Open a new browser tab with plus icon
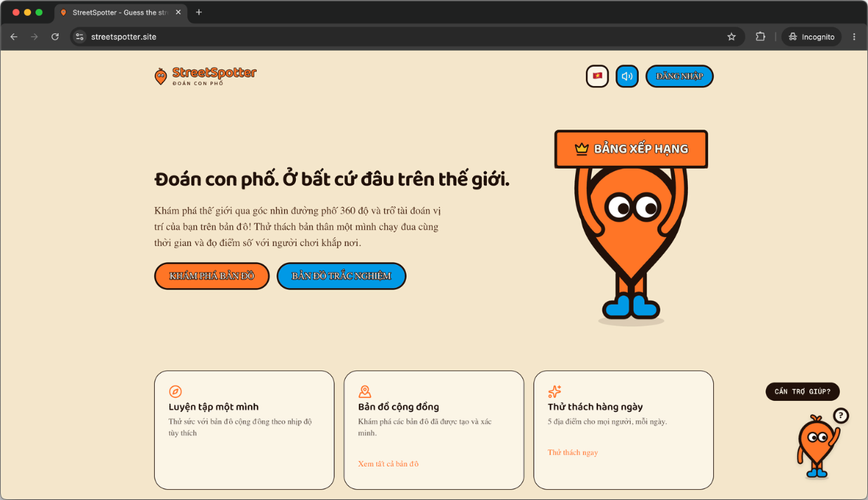The height and width of the screenshot is (500, 868). 199,12
